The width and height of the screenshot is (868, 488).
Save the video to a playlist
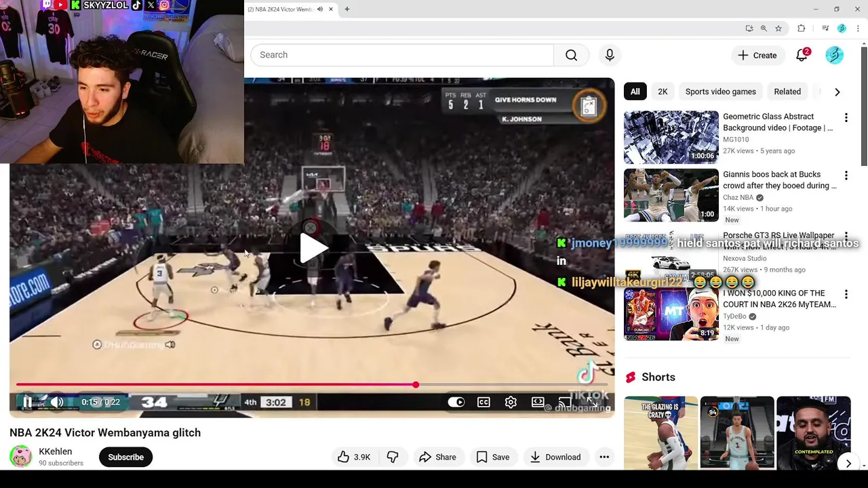[x=493, y=457]
